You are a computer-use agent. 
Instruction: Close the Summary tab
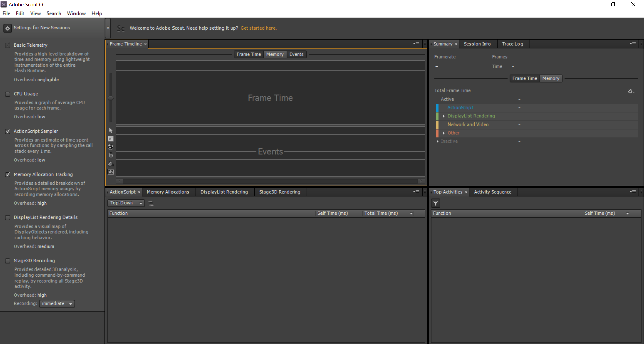[456, 44]
